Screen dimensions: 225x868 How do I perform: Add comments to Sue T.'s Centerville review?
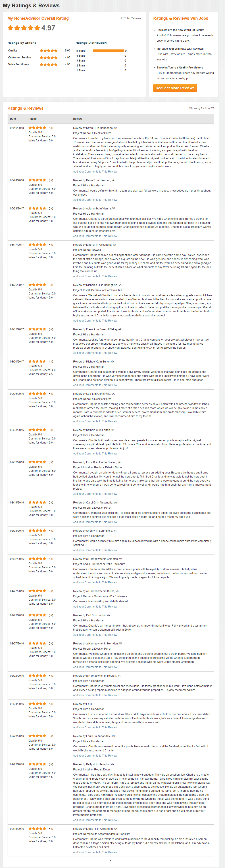pyautogui.click(x=95, y=421)
